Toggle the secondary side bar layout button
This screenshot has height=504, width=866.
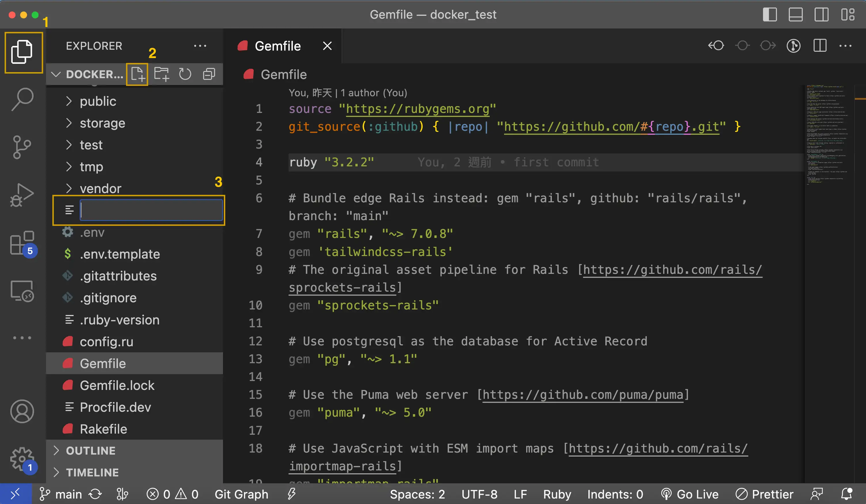821,15
